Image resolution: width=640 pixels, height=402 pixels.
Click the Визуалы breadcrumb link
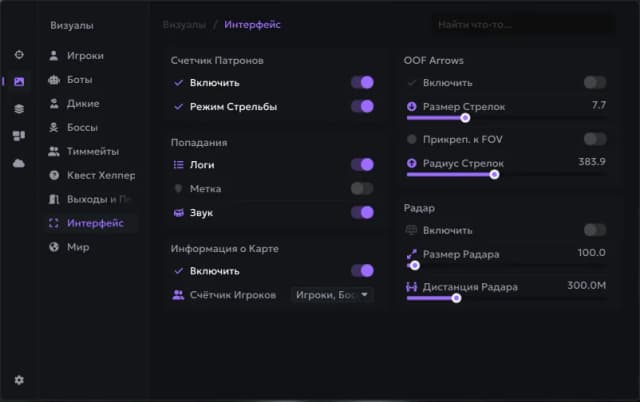tap(184, 25)
